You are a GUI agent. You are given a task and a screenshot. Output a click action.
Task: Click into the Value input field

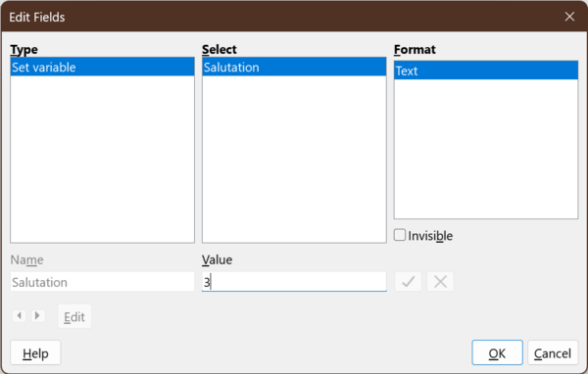pyautogui.click(x=294, y=282)
